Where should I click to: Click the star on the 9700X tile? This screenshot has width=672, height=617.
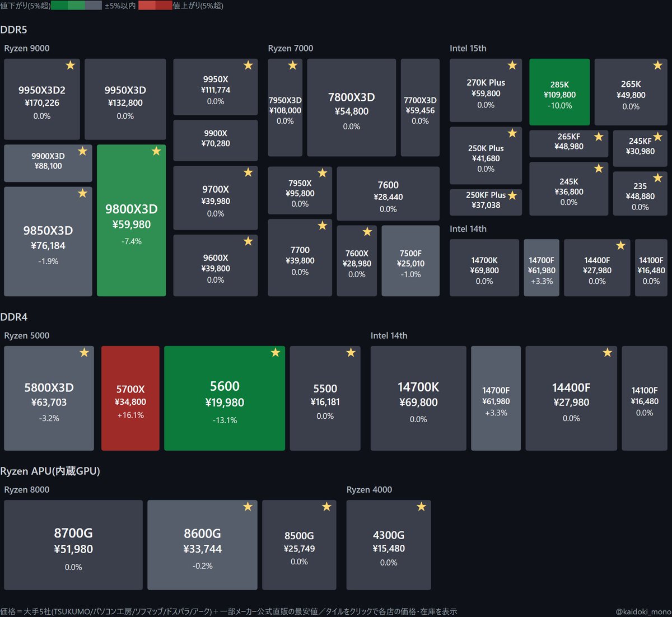coord(248,172)
